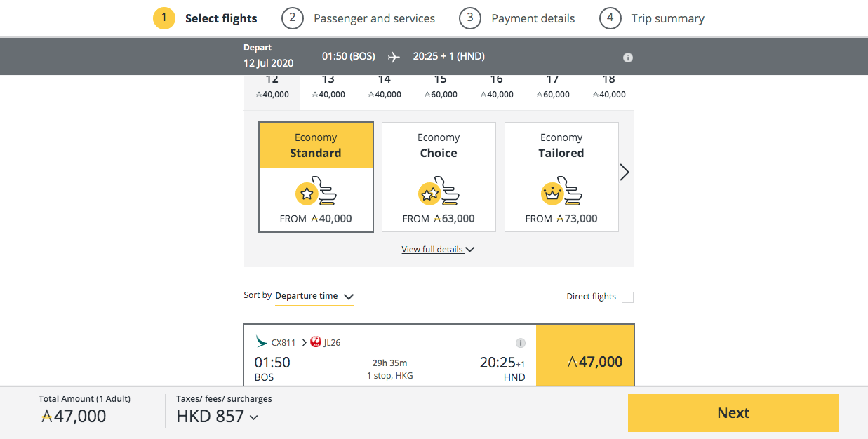Show next fare types with right arrow

[625, 173]
